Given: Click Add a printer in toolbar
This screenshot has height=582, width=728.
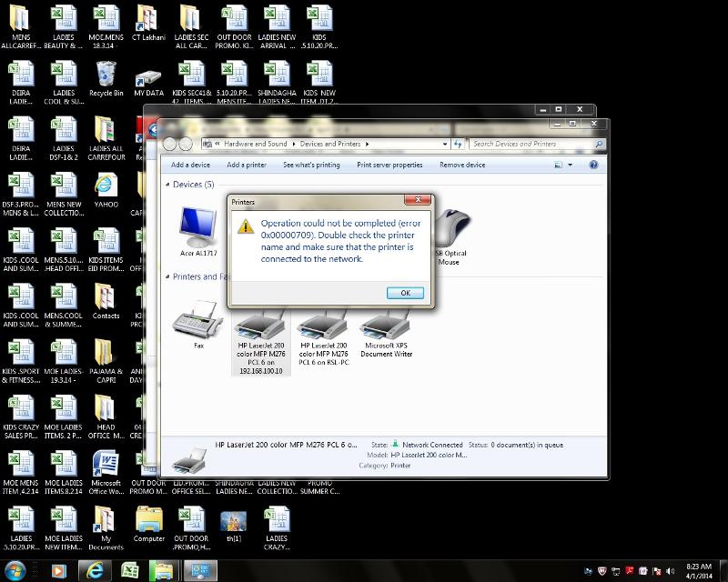Looking at the screenshot, I should [247, 165].
